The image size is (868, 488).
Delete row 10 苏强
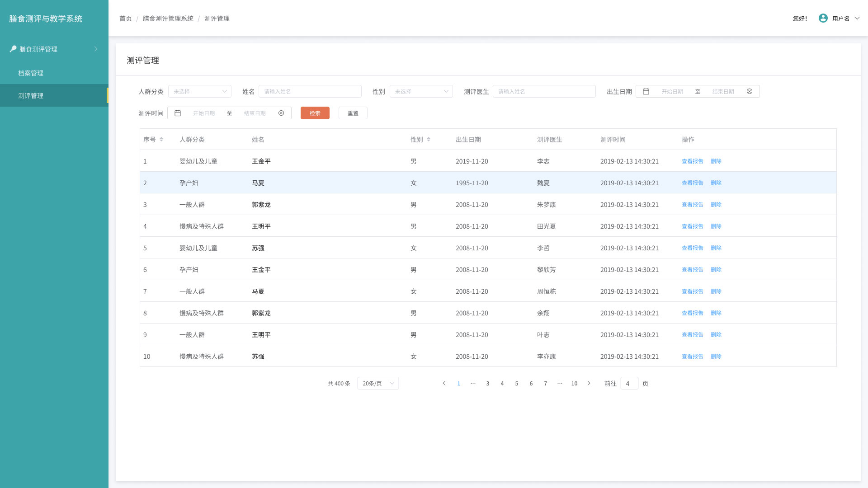click(x=716, y=357)
